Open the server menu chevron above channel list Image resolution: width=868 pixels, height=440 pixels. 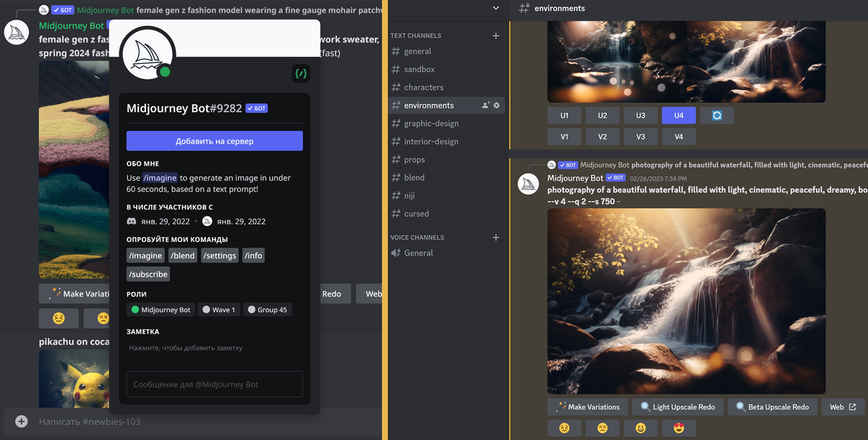click(x=495, y=8)
